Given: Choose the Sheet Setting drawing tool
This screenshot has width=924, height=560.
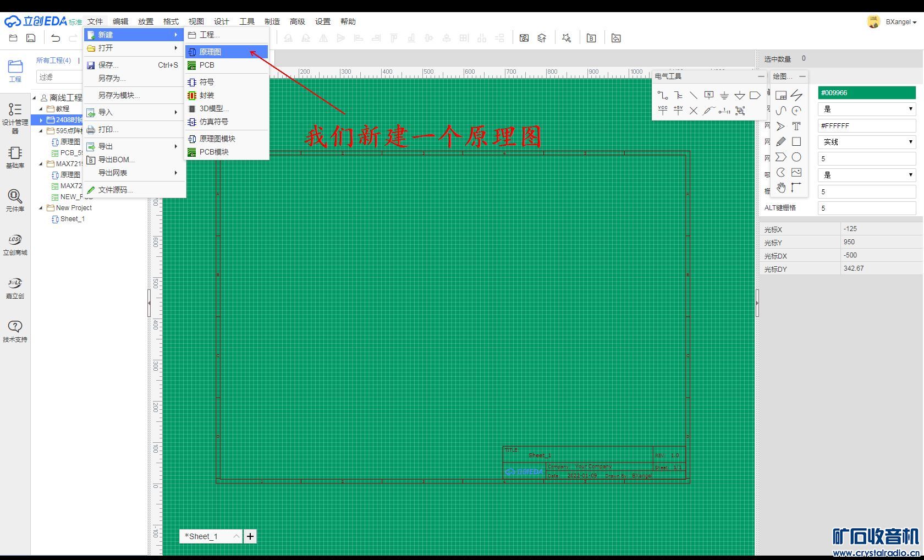Looking at the screenshot, I should click(781, 95).
